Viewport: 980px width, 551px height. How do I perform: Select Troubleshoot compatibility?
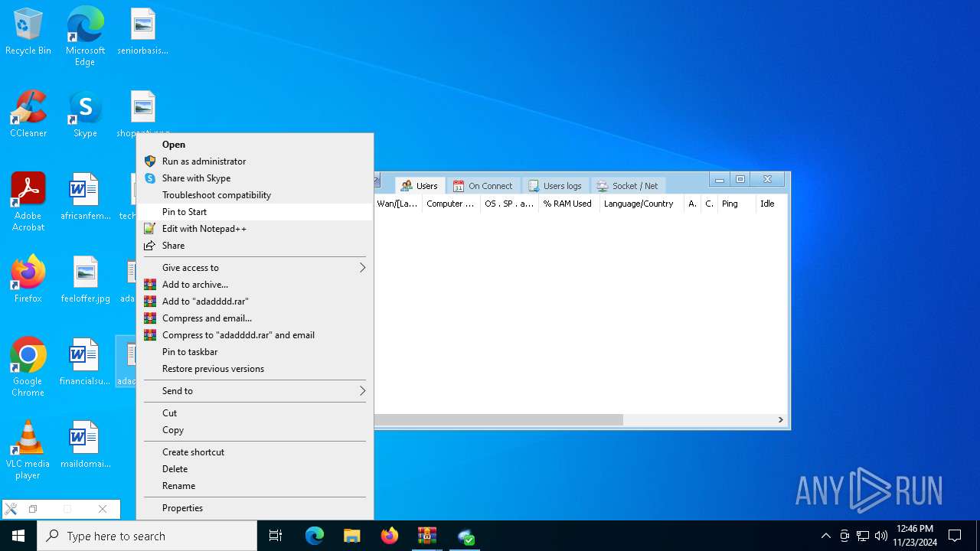coord(255,195)
